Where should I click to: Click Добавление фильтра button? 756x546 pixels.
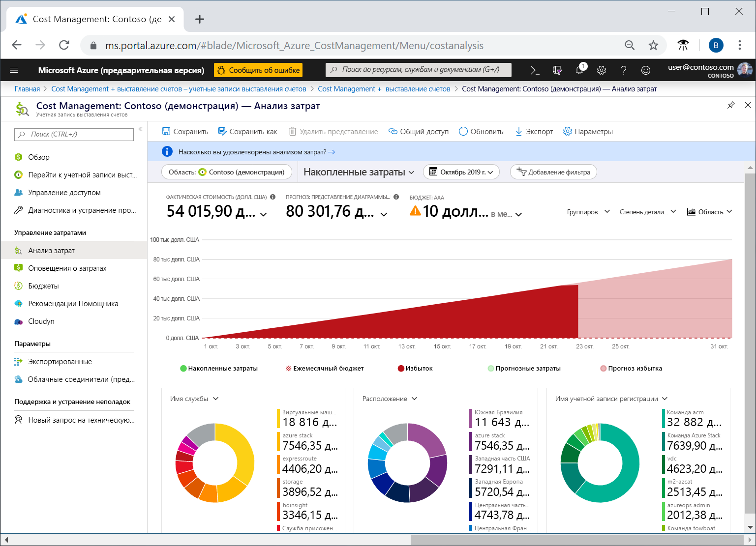coord(553,172)
